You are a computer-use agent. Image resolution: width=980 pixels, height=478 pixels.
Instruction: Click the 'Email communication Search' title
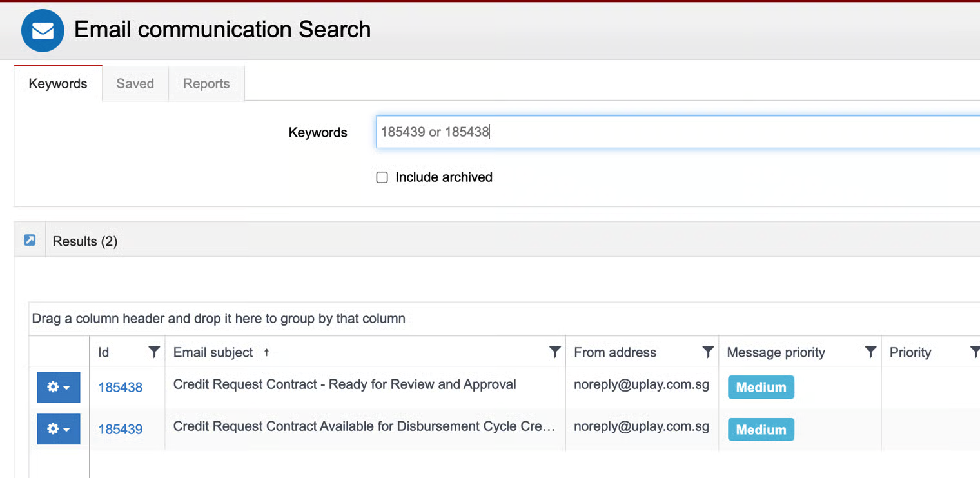point(222,30)
